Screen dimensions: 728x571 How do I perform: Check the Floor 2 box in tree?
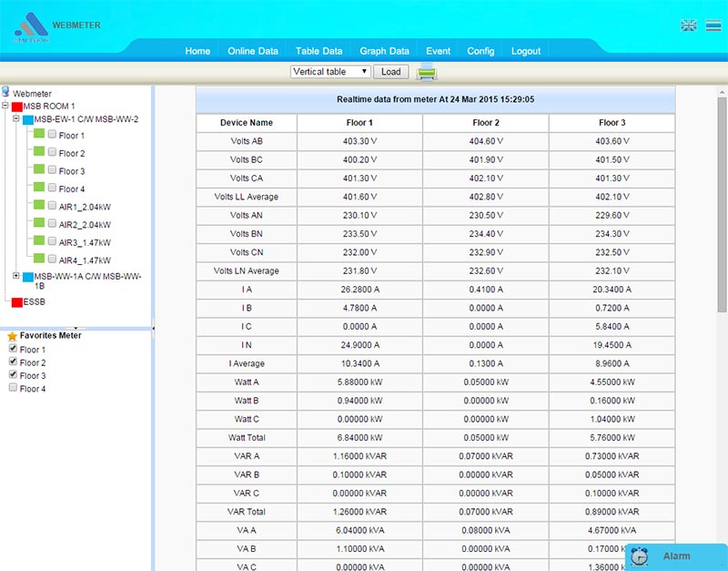tap(52, 152)
